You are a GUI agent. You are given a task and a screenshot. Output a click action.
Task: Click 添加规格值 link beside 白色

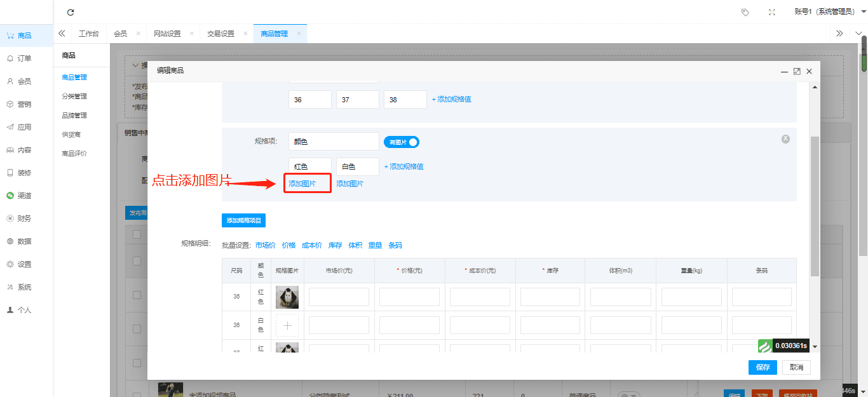403,167
